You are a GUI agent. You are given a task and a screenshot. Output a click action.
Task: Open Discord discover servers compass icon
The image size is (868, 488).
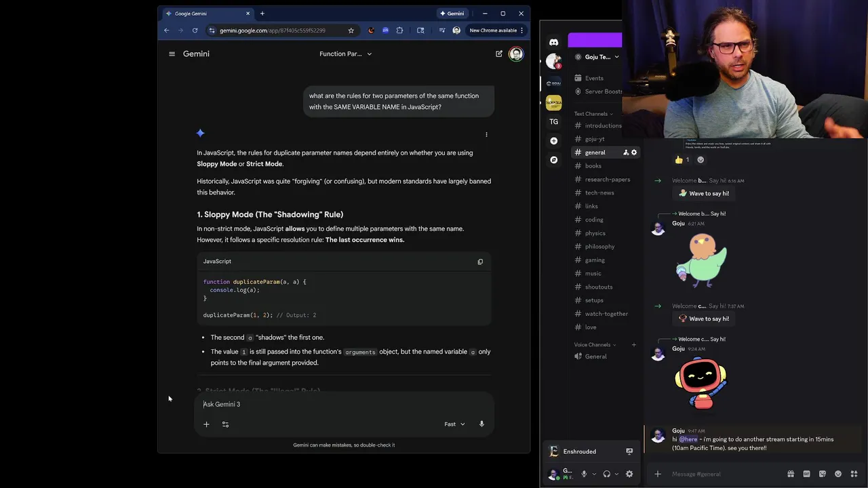[554, 160]
